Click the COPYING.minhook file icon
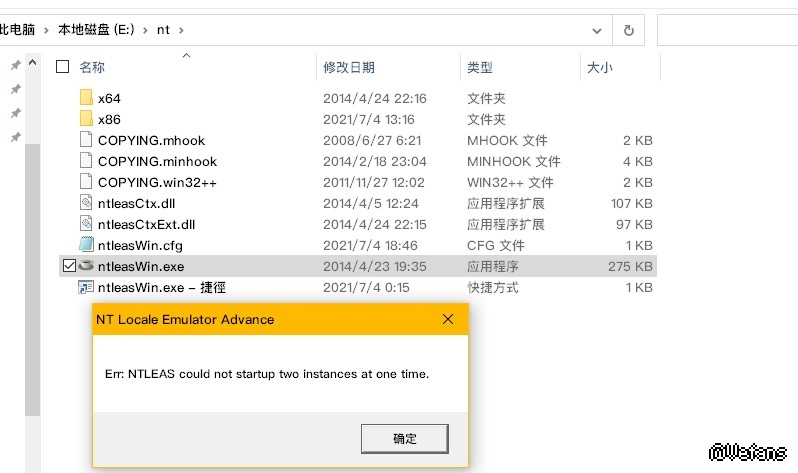798x473 pixels. pos(86,160)
